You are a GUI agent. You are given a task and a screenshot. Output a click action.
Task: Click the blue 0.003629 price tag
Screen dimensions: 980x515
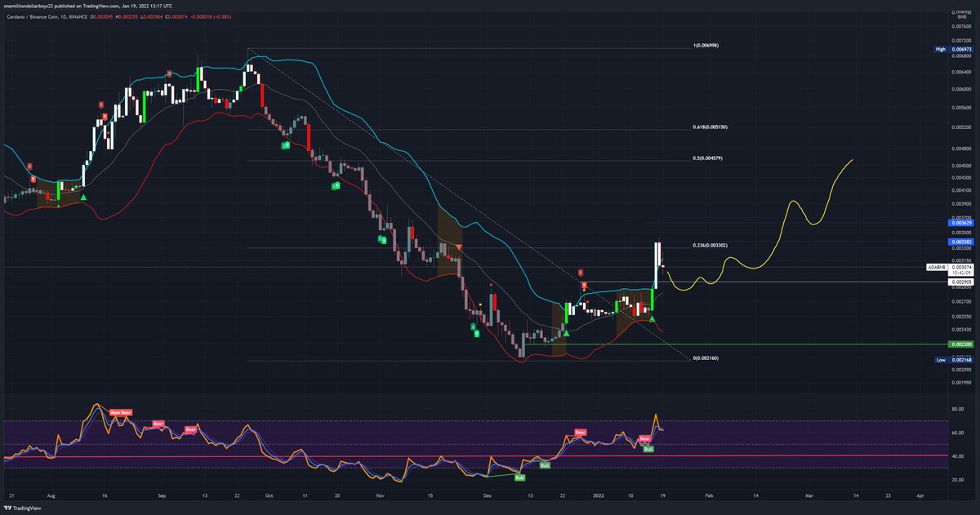pos(962,222)
